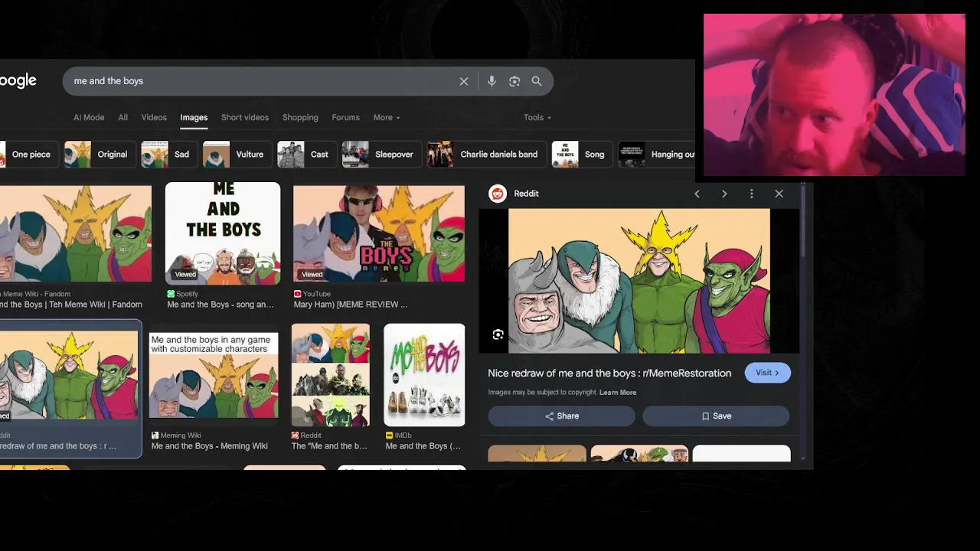Click the Spotify source label
980x551 pixels.
188,294
